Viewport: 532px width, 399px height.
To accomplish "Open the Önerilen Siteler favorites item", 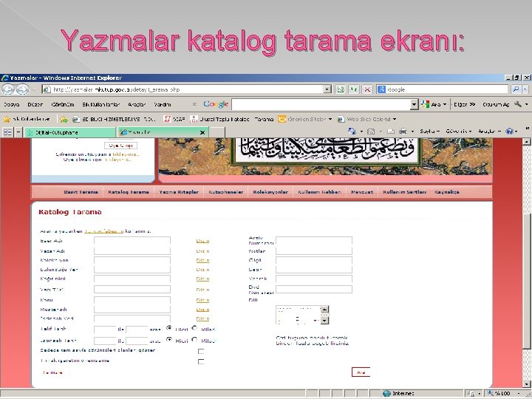I will pos(304,119).
